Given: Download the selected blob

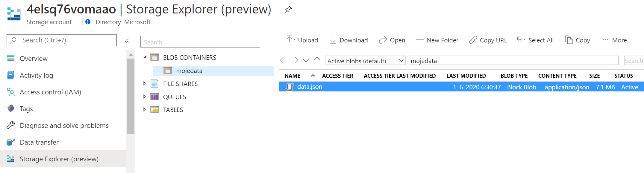Looking at the screenshot, I should click(x=349, y=40).
